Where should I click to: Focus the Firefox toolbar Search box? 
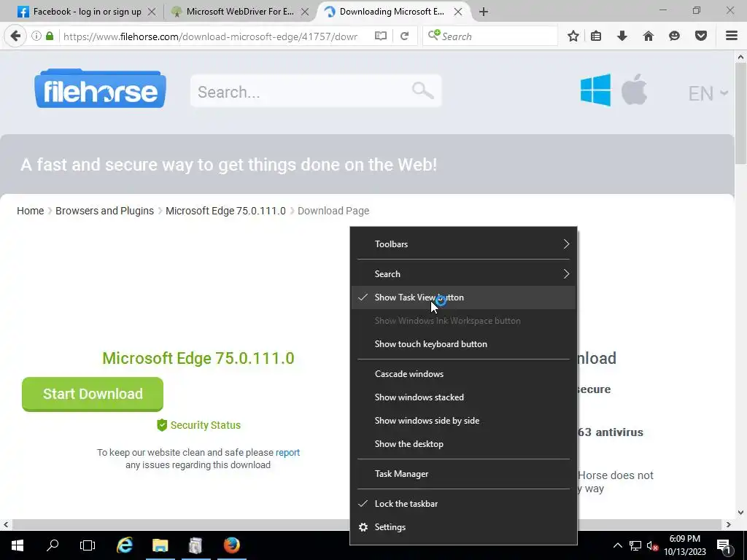tap(489, 36)
